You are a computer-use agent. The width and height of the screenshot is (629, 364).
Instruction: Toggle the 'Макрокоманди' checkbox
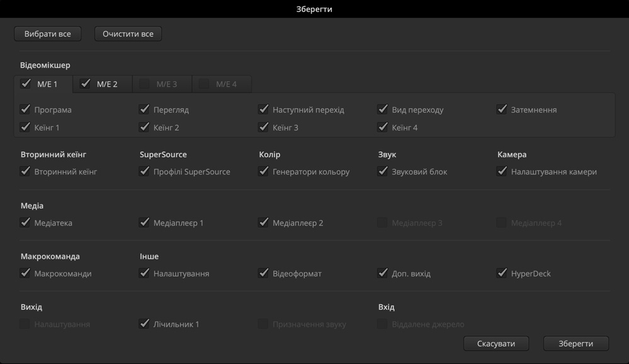pyautogui.click(x=25, y=273)
